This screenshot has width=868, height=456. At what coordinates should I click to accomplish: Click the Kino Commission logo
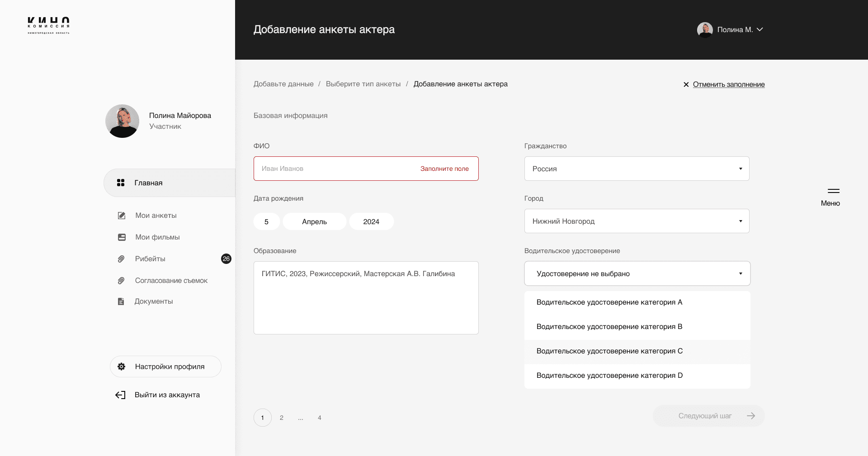[x=48, y=25]
